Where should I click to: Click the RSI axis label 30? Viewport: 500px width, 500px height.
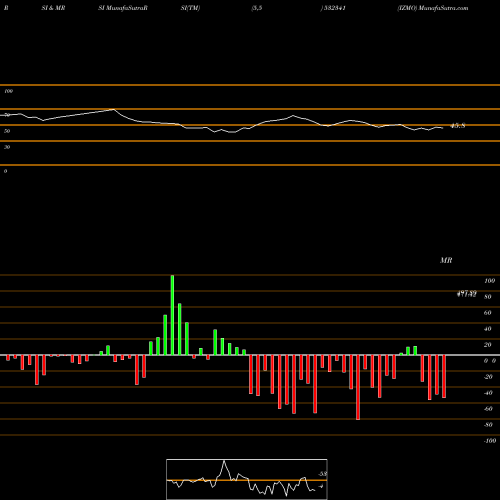point(7,147)
